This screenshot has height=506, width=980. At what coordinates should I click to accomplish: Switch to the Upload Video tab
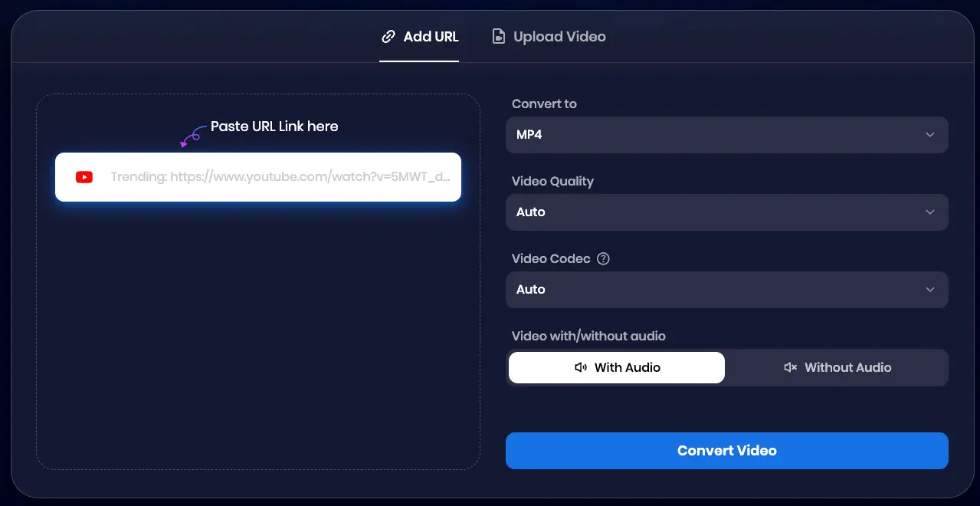(559, 36)
